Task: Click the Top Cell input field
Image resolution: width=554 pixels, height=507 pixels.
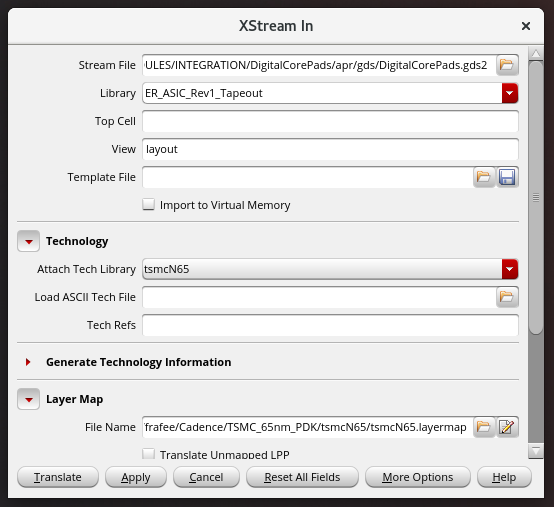Action: click(x=330, y=121)
